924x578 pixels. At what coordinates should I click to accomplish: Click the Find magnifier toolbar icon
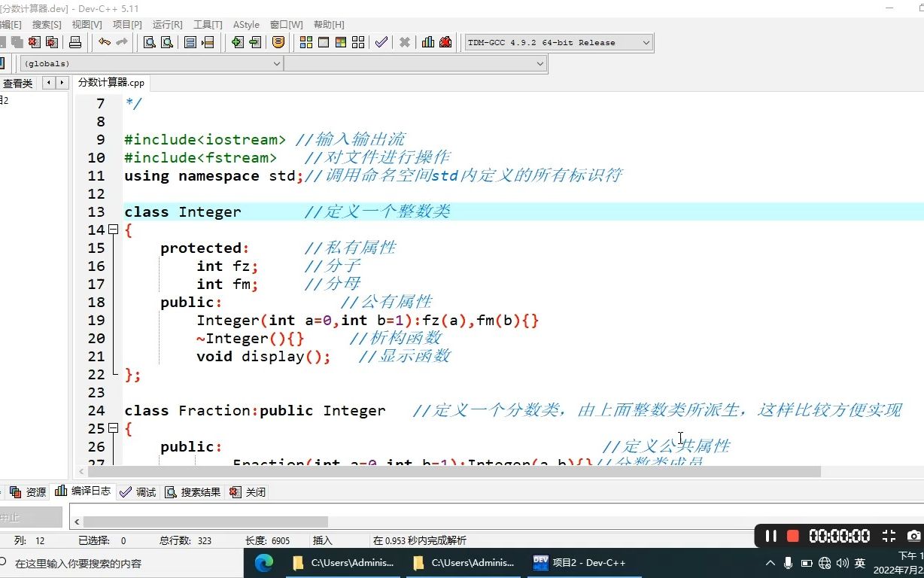tap(149, 42)
